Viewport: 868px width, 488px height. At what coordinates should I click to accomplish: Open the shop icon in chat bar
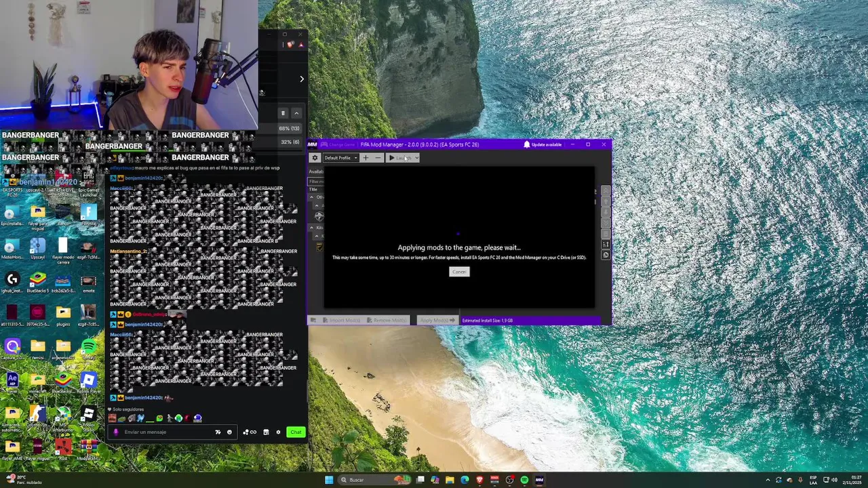[x=266, y=432]
